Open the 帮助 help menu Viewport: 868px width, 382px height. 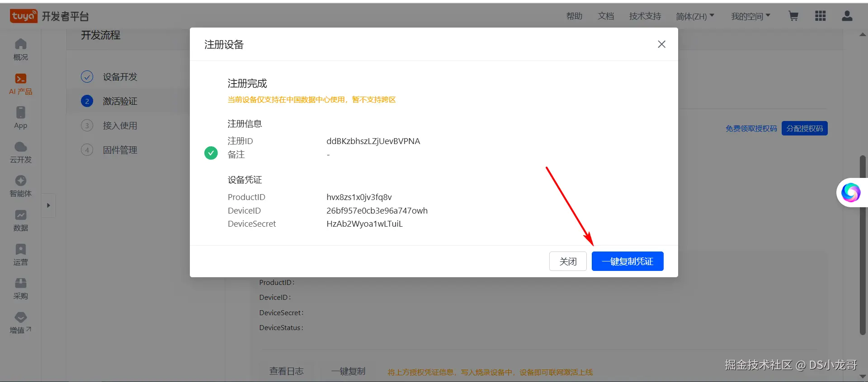click(574, 16)
